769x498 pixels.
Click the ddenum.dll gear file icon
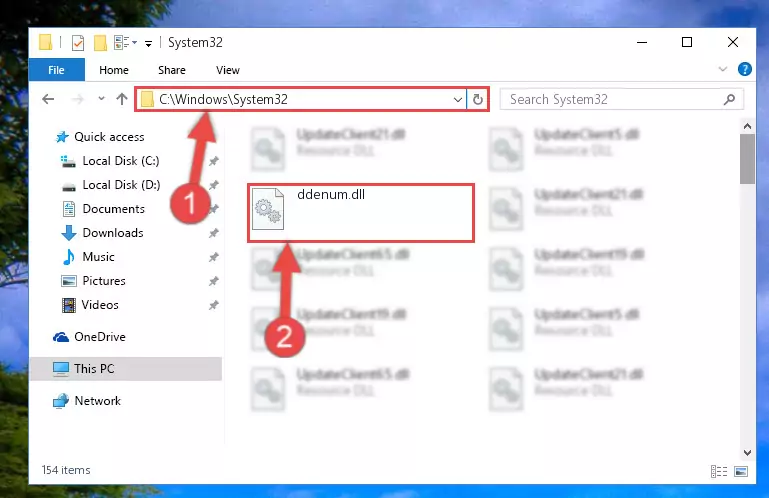(x=268, y=210)
